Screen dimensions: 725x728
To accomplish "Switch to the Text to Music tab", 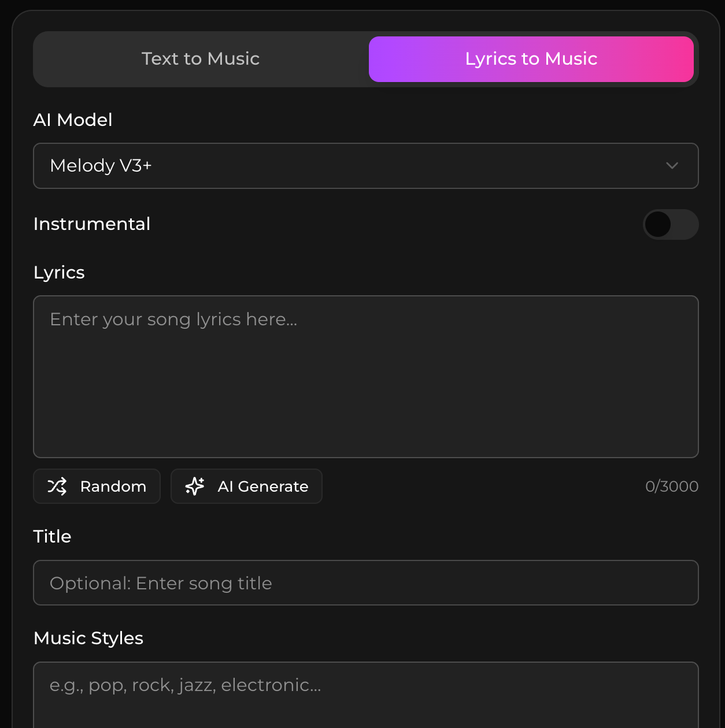I will 200,59.
